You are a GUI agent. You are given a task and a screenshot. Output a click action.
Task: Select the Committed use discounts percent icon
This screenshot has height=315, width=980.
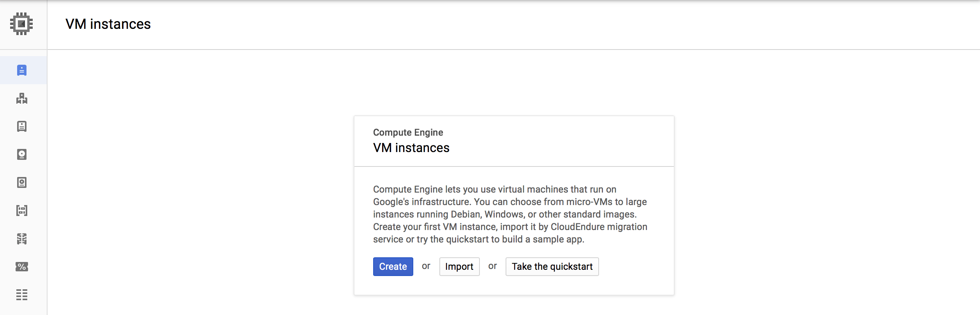(22, 267)
